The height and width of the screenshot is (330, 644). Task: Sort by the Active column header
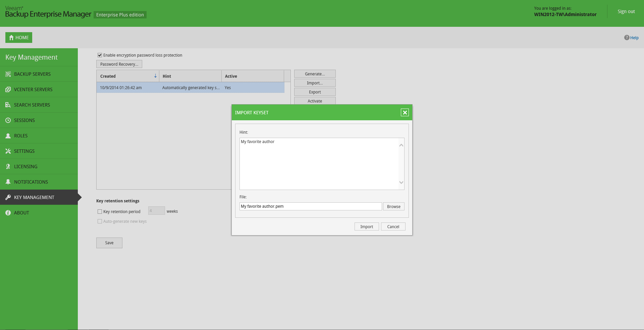pyautogui.click(x=253, y=76)
